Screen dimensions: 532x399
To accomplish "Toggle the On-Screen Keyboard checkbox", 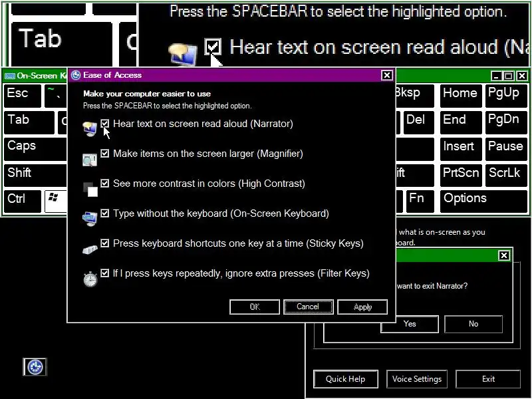I will (x=105, y=213).
